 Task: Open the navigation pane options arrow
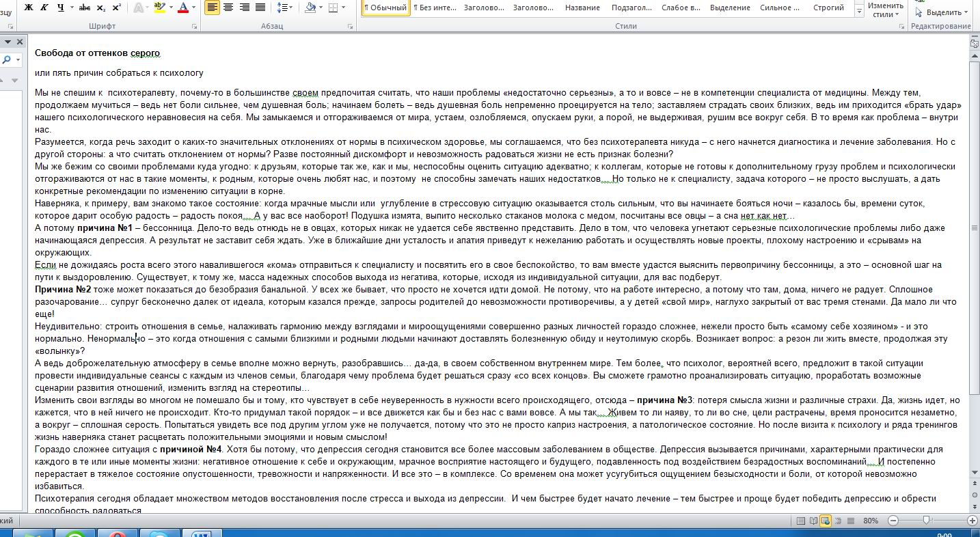coord(8,42)
